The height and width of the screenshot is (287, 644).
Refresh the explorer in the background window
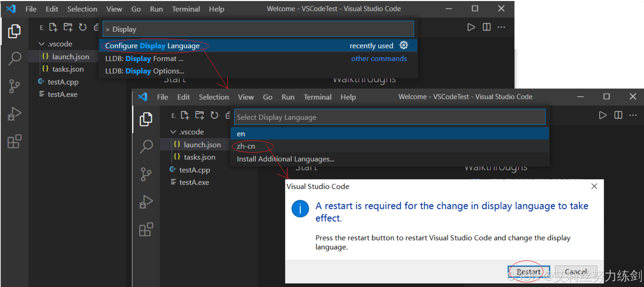pos(83,27)
